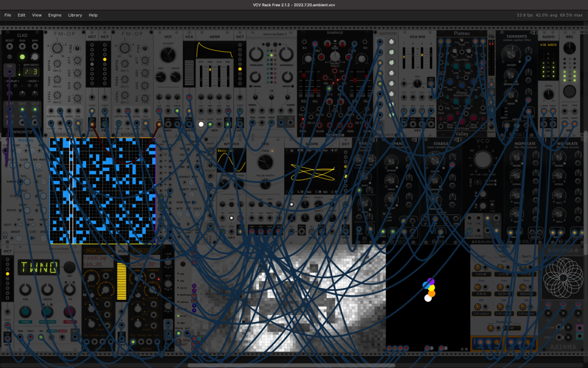Open the Help menu

93,15
